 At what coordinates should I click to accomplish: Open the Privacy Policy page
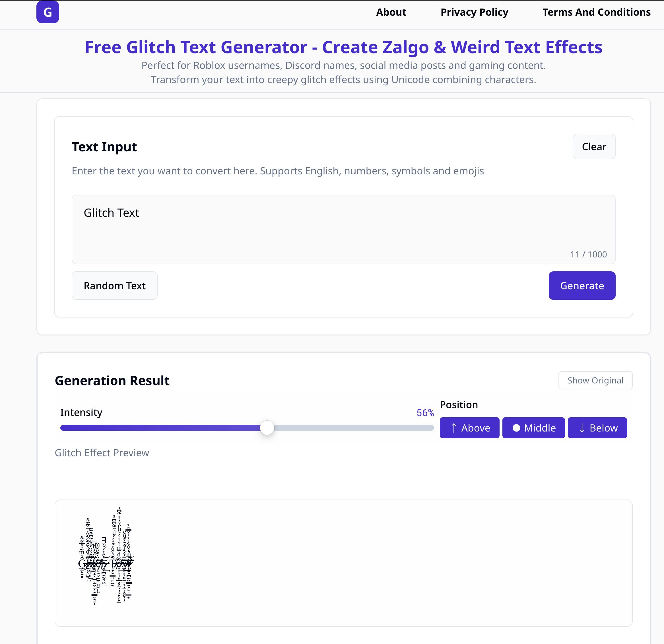point(474,12)
